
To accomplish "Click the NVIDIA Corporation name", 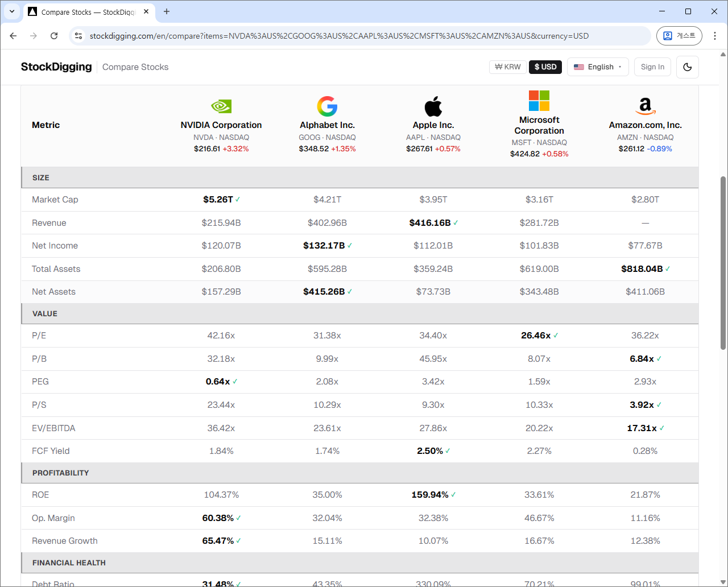I will click(x=221, y=125).
